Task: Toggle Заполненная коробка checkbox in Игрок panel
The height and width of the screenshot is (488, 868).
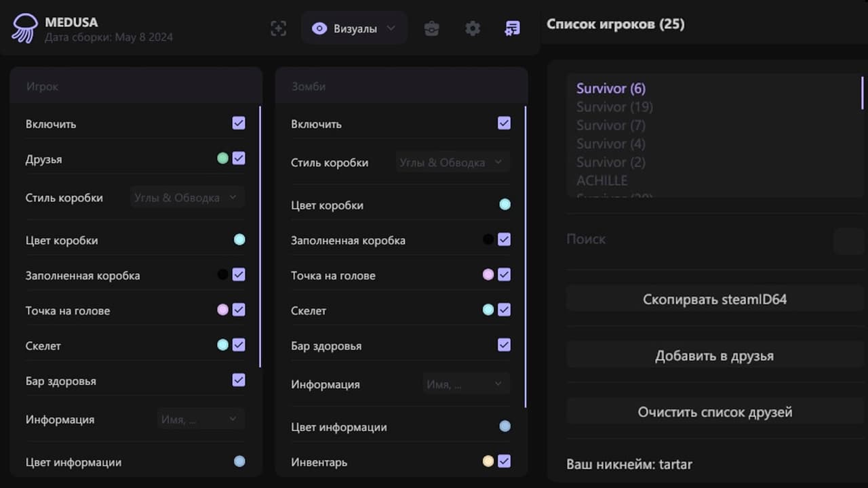Action: pyautogui.click(x=239, y=274)
